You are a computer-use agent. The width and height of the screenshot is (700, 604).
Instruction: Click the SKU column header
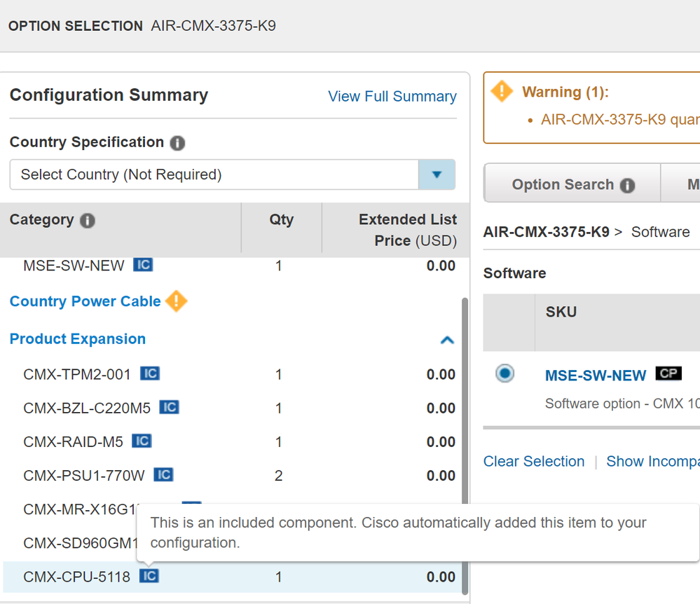tap(561, 312)
